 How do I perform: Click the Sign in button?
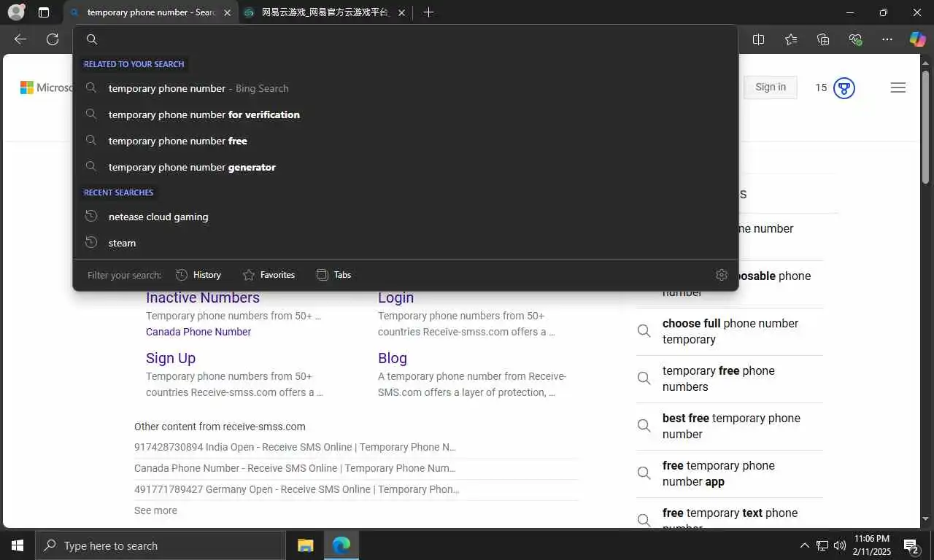771,87
